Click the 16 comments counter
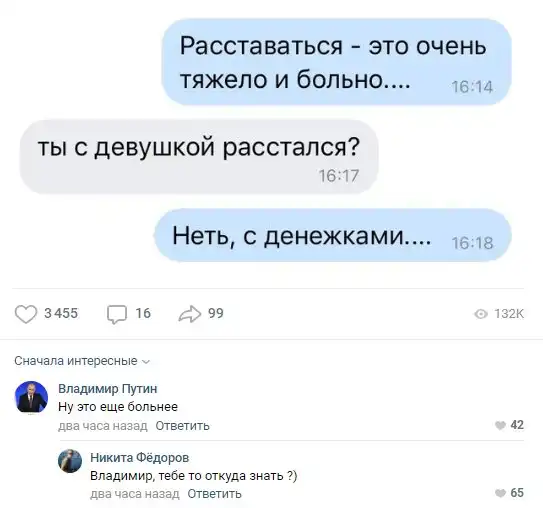The image size is (543, 508). tap(143, 313)
